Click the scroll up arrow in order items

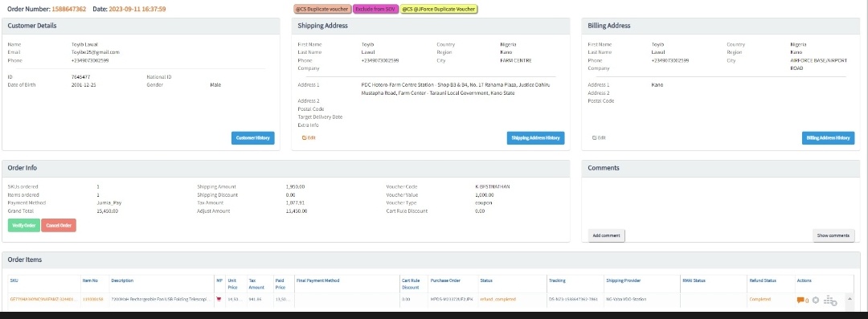[850, 299]
